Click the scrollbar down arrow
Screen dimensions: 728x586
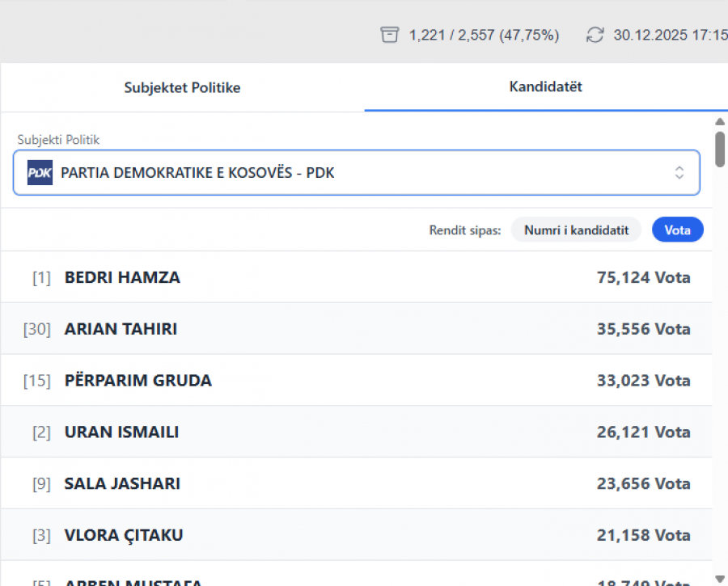pos(720,579)
